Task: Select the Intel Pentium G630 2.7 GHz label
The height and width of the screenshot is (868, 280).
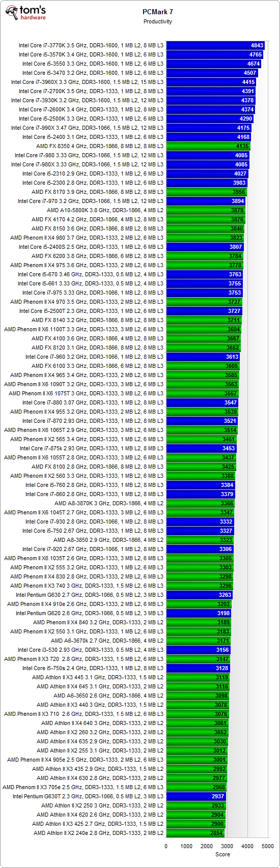Action: (90, 595)
